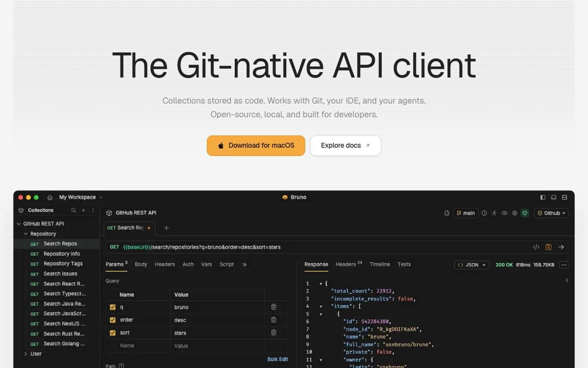Add a new collection with plus icon
The width and height of the screenshot is (588, 368).
click(83, 210)
